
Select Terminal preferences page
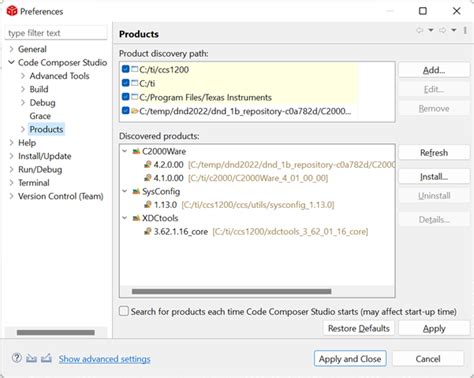(x=34, y=183)
